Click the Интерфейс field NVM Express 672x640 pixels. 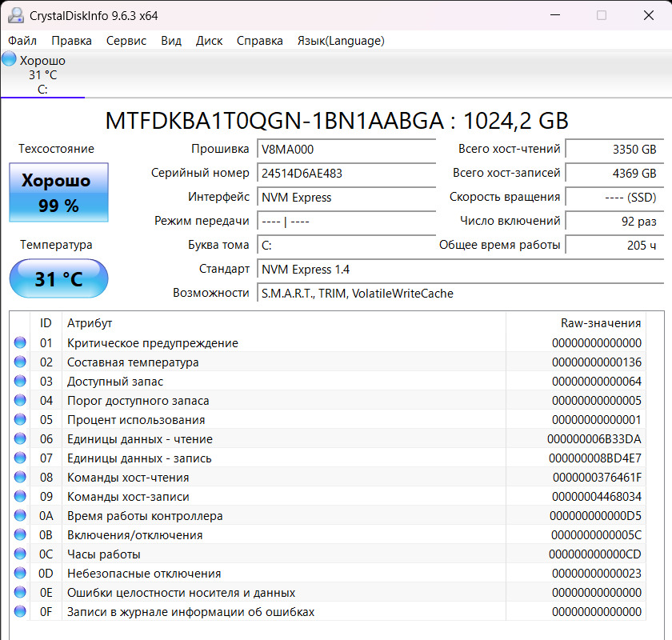[x=346, y=197]
